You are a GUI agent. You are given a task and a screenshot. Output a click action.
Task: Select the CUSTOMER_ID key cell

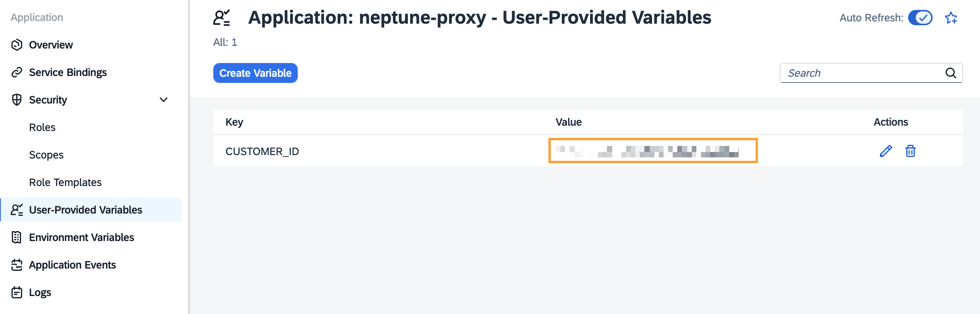pos(262,151)
